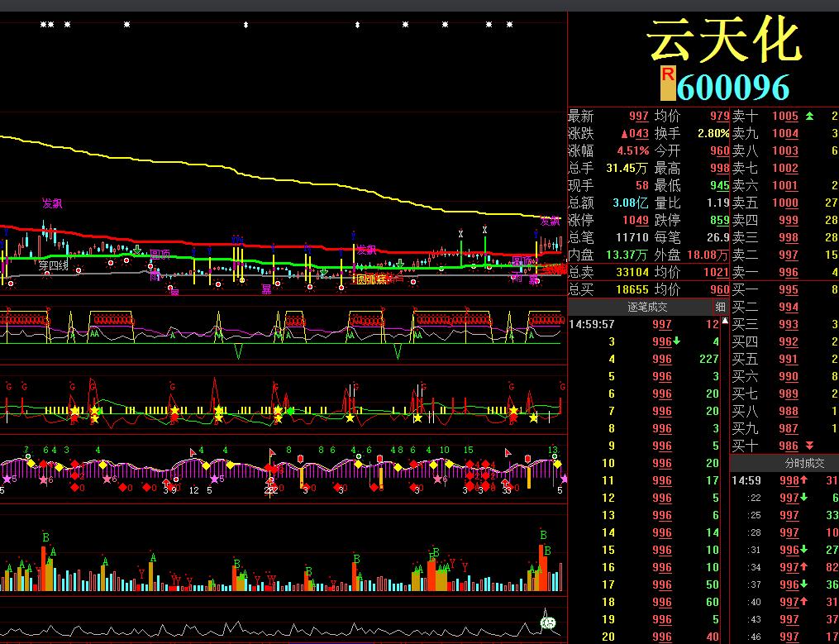This screenshot has height=644, width=839.
Task: Select the 买二 bid row at 994
Action: 785,307
